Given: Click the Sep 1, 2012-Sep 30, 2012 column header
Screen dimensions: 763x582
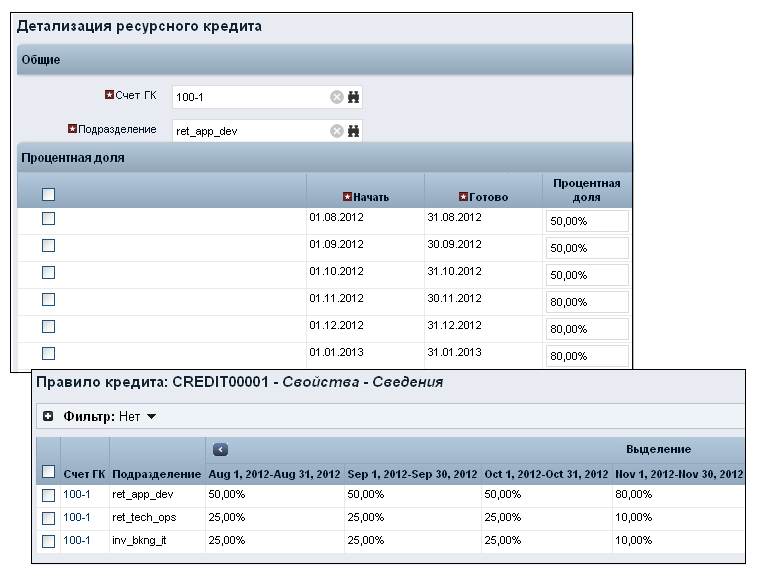Looking at the screenshot, I should (x=412, y=474).
